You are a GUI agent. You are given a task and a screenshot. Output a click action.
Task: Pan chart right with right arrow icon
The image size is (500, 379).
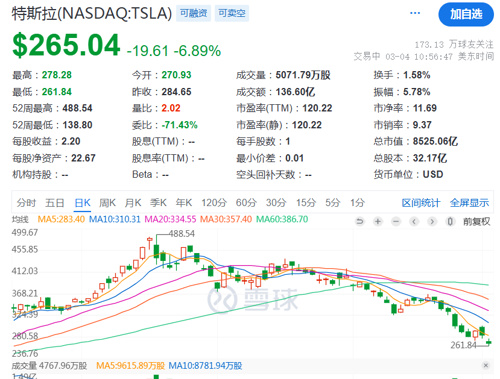pos(432,221)
